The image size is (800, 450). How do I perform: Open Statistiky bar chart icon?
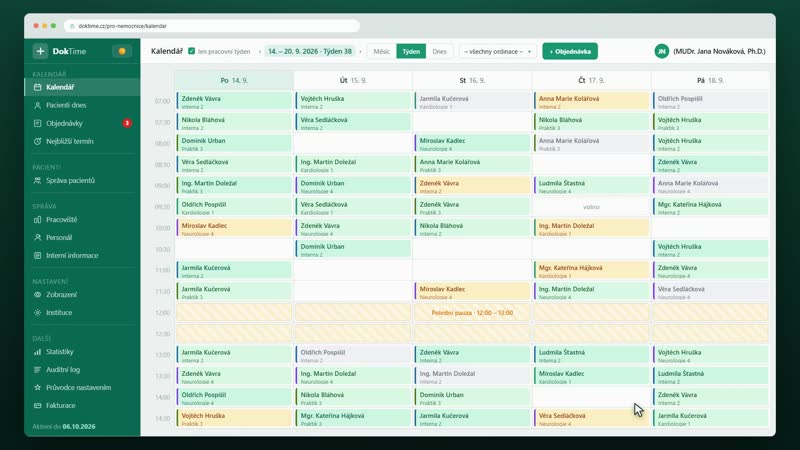37,352
